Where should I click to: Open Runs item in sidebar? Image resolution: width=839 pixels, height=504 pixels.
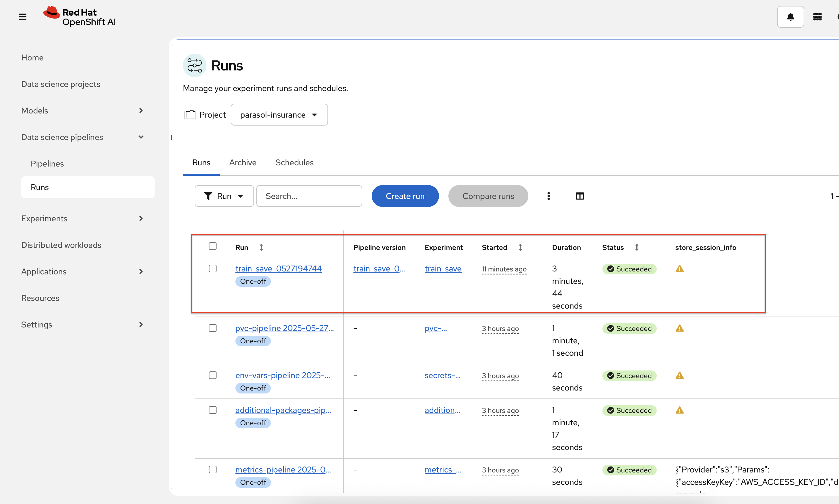click(88, 187)
